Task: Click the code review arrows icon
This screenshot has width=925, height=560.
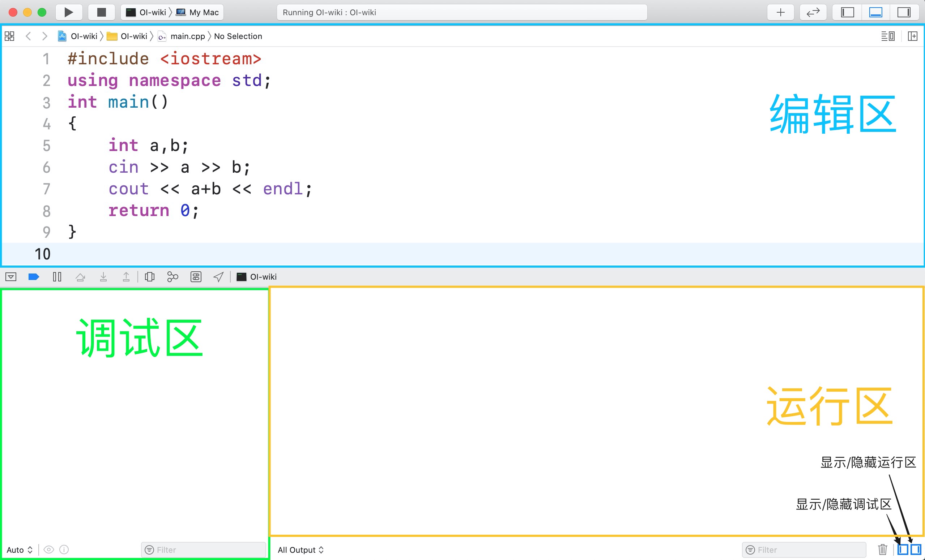Action: pyautogui.click(x=813, y=12)
